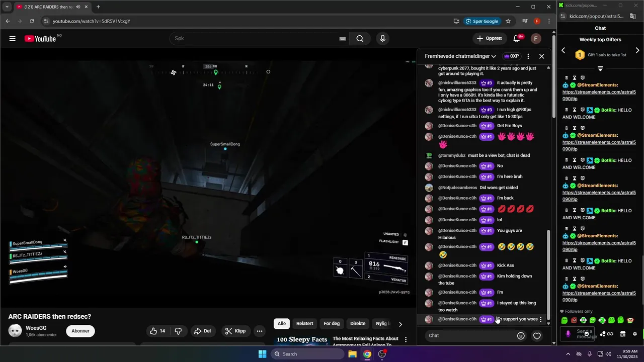The image size is (644, 362).
Task: Click the YouTube search magnifier button
Action: tap(360, 39)
